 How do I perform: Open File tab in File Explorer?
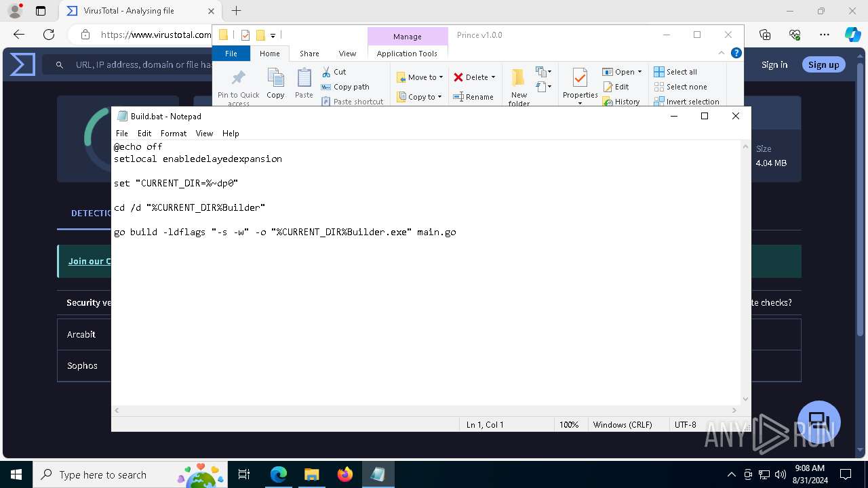[231, 54]
